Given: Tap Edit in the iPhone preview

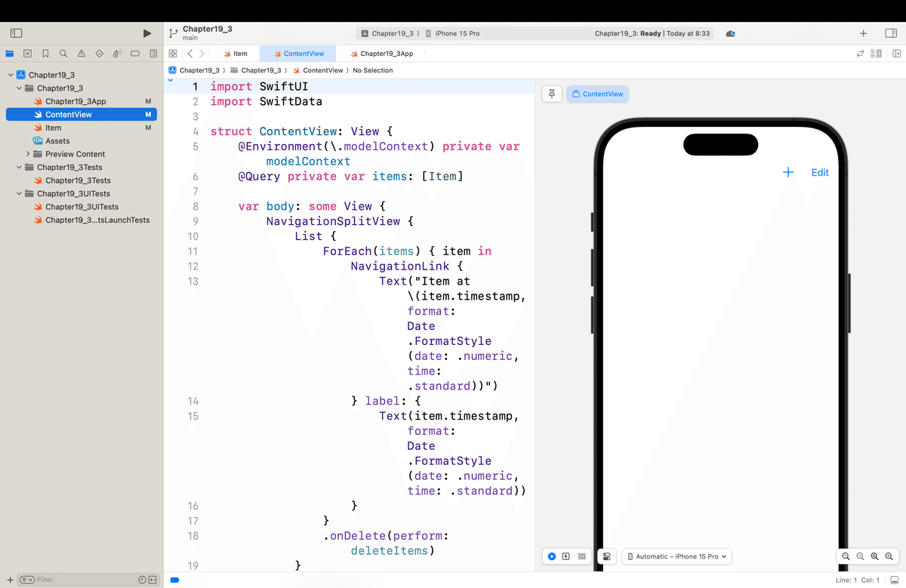Looking at the screenshot, I should [x=820, y=172].
